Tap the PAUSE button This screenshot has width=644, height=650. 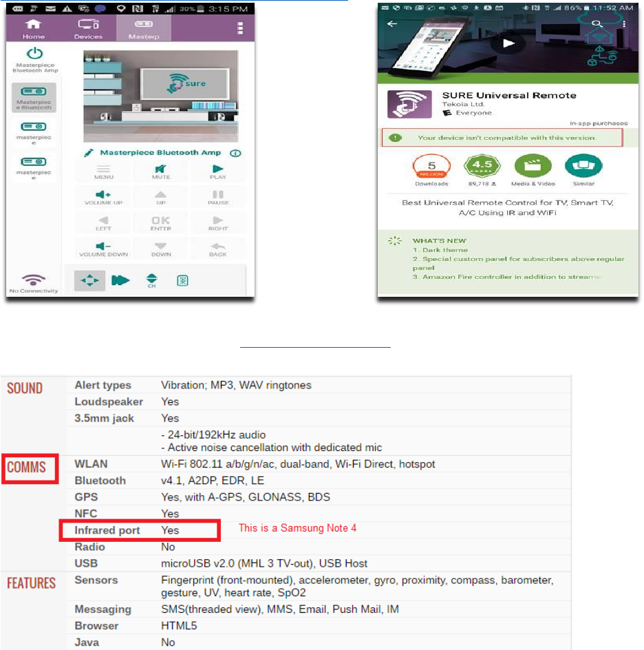[218, 198]
